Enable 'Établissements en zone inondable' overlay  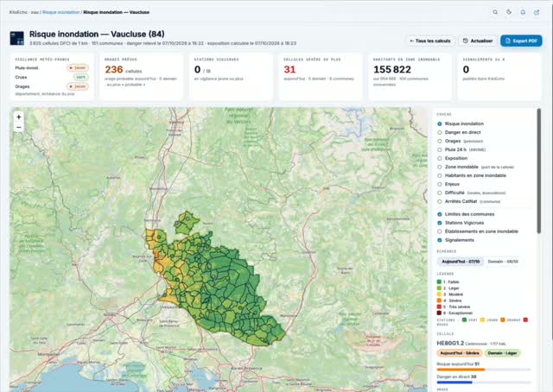tap(440, 231)
